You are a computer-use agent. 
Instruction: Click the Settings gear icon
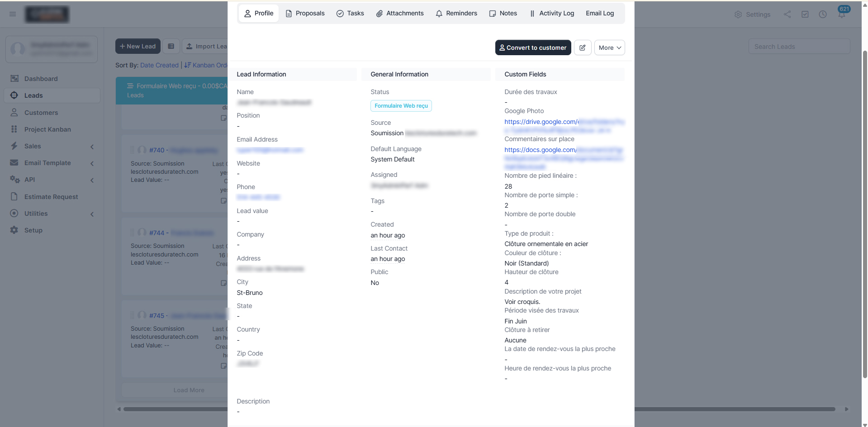[x=738, y=14]
